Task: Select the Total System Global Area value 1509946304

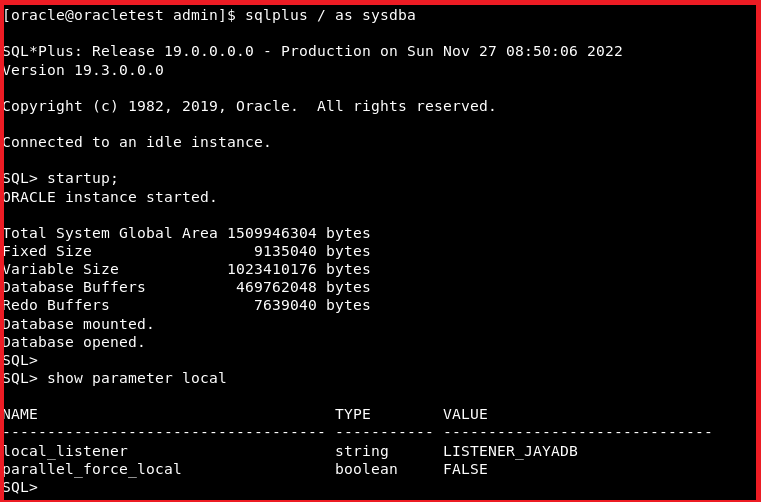Action: pyautogui.click(x=272, y=233)
